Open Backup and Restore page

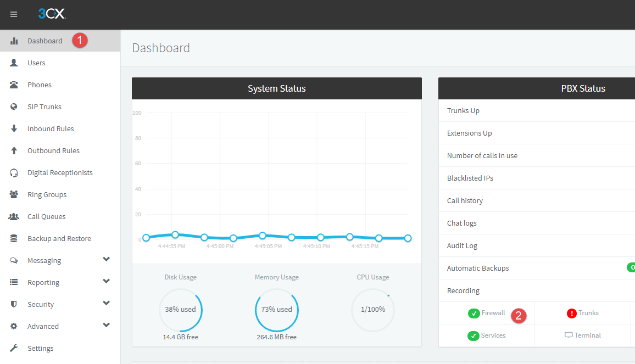pos(60,238)
